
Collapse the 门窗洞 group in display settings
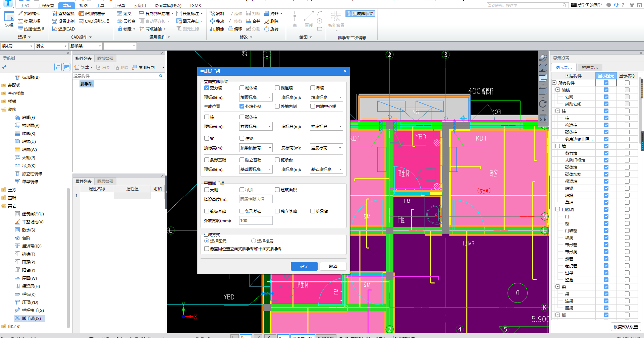(557, 209)
